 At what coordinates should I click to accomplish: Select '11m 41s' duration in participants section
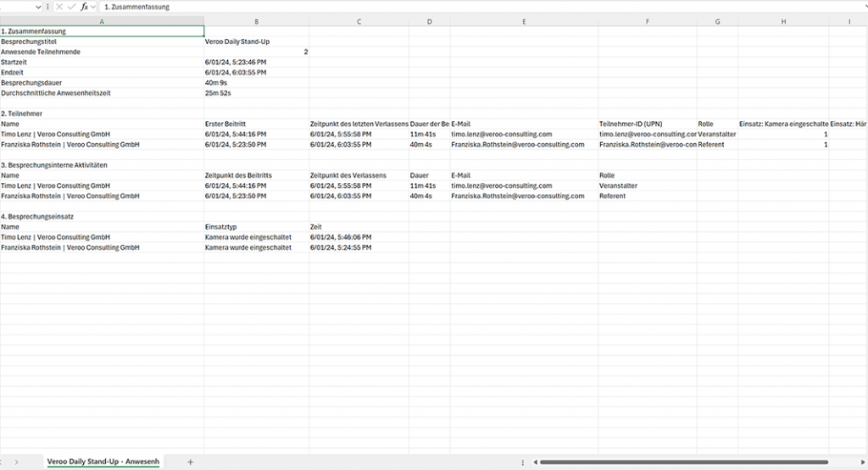point(430,135)
